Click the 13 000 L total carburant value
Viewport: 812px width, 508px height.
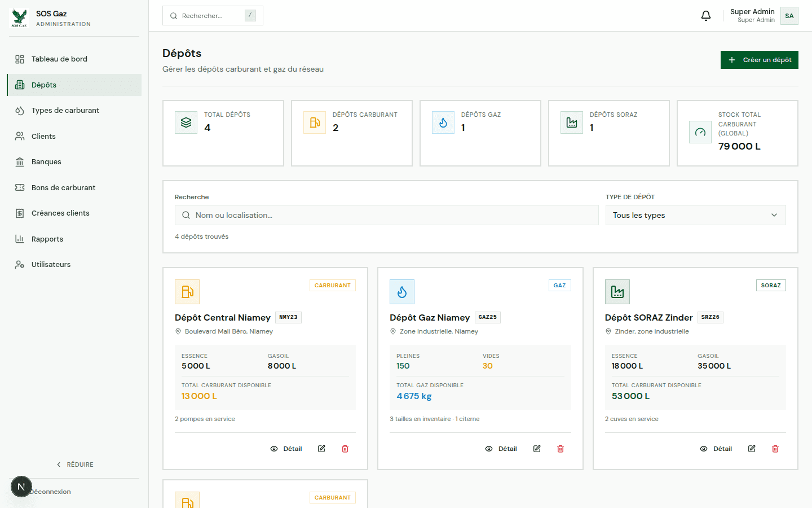coord(199,396)
